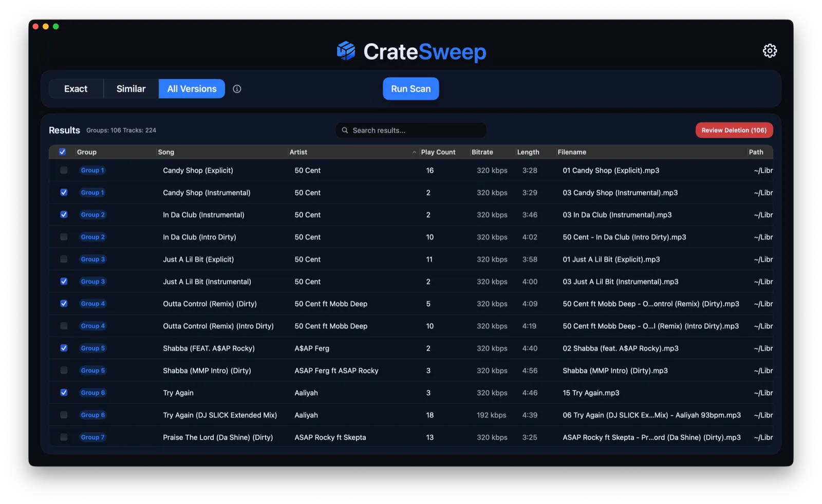Screen dimensions: 822x504
Task: Uncheck the Shabba (FEAT. A$AP Rocky) row
Action: click(x=64, y=348)
